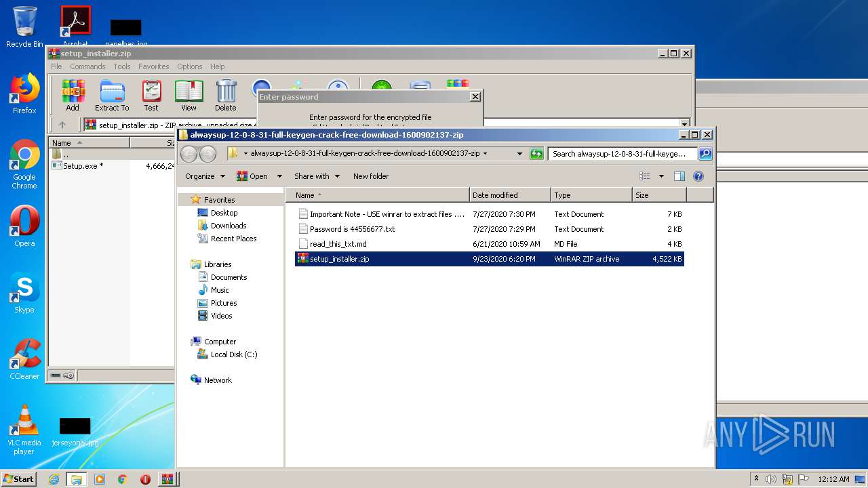The height and width of the screenshot is (488, 868).
Task: Select Network in navigation pane
Action: coord(218,380)
